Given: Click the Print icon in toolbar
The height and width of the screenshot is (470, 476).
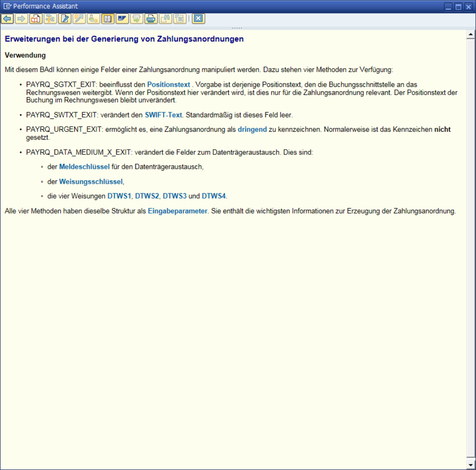Looking at the screenshot, I should tap(151, 18).
